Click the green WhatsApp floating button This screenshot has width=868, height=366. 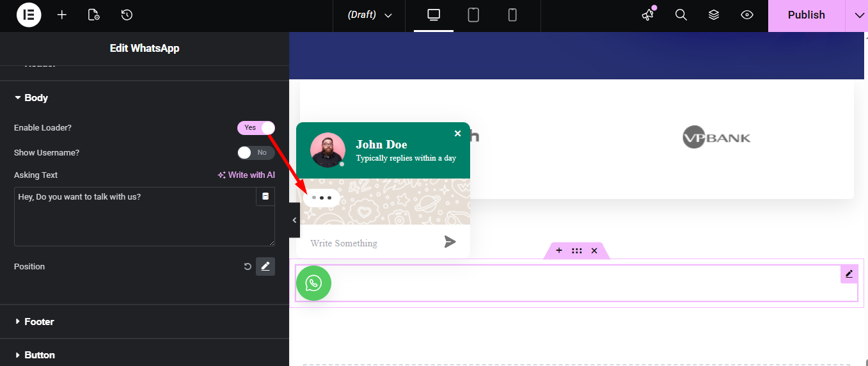313,283
